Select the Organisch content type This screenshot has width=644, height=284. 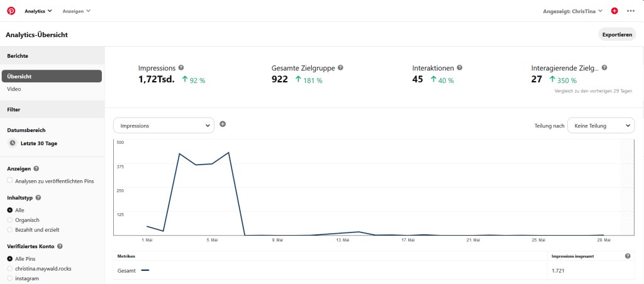pos(9,220)
